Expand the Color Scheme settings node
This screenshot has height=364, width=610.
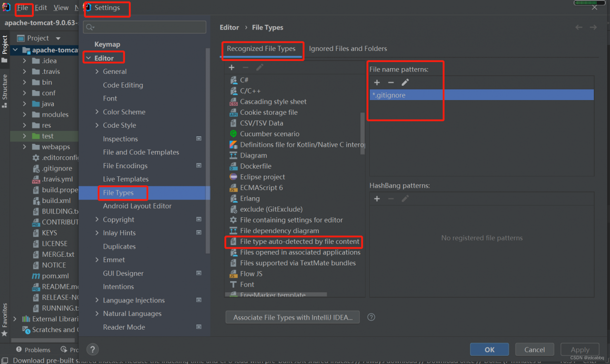tap(97, 112)
